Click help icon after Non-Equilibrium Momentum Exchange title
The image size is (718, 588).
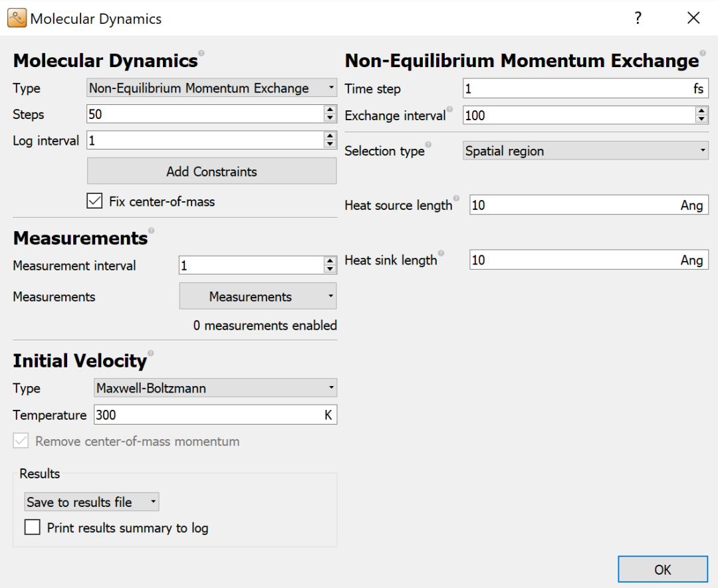point(703,52)
